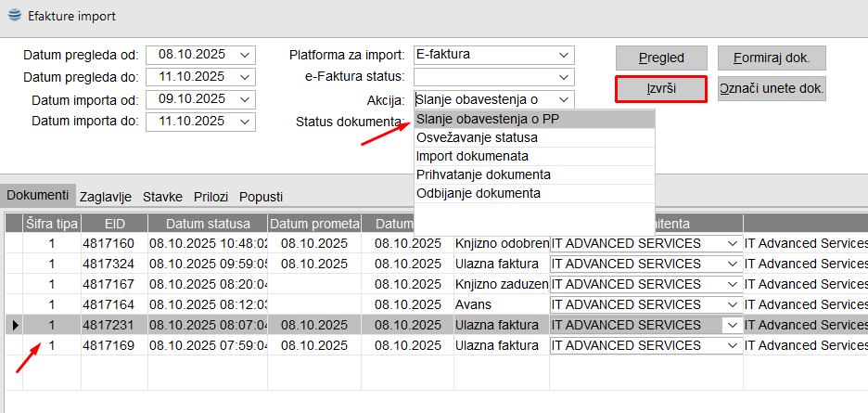Image resolution: width=868 pixels, height=413 pixels.
Task: Click the Formiraj dok. button
Action: coord(772,58)
